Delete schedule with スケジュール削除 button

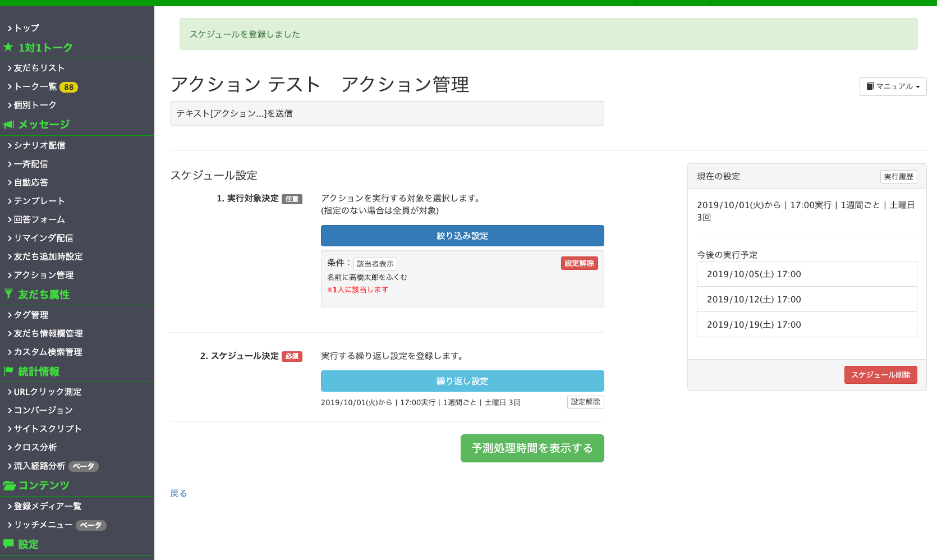(880, 375)
